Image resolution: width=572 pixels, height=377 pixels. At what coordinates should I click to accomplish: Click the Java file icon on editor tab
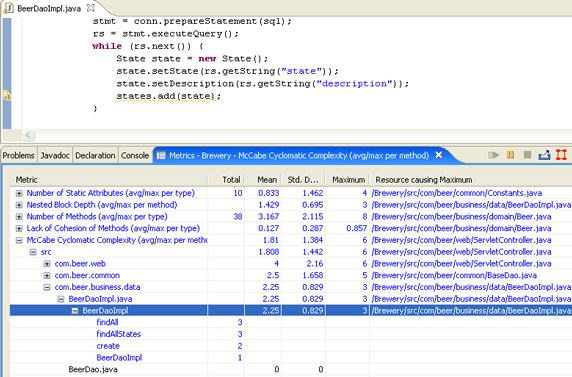pyautogui.click(x=8, y=8)
